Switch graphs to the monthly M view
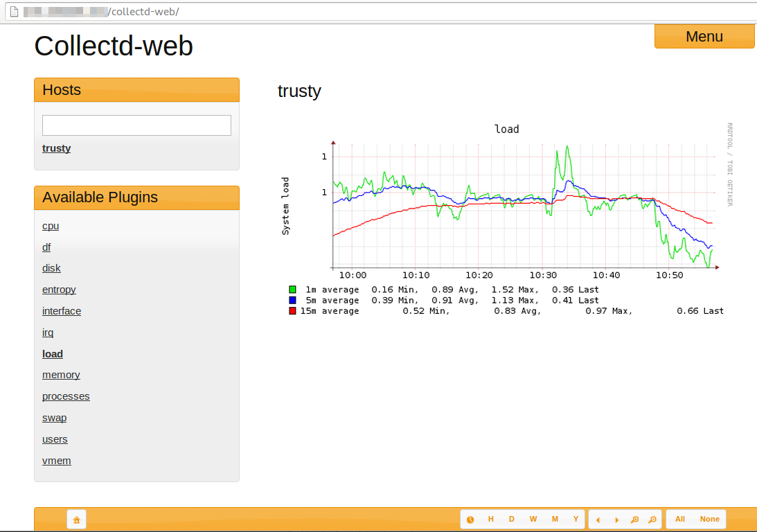The height and width of the screenshot is (532, 757). point(555,520)
